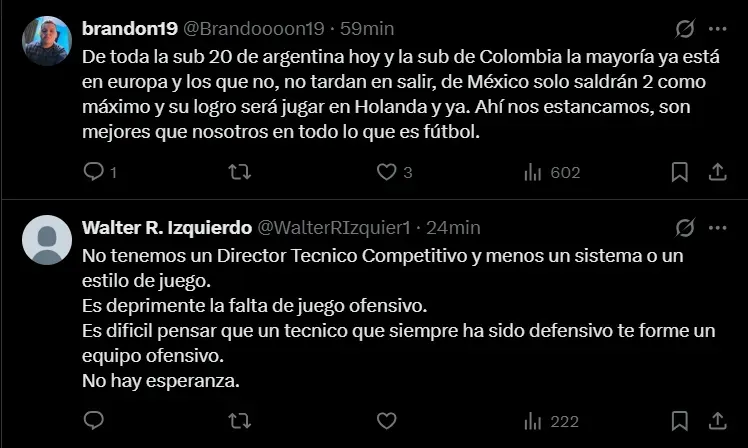The width and height of the screenshot is (748, 448).
Task: Reply to brandon19's tweet
Action: [94, 172]
